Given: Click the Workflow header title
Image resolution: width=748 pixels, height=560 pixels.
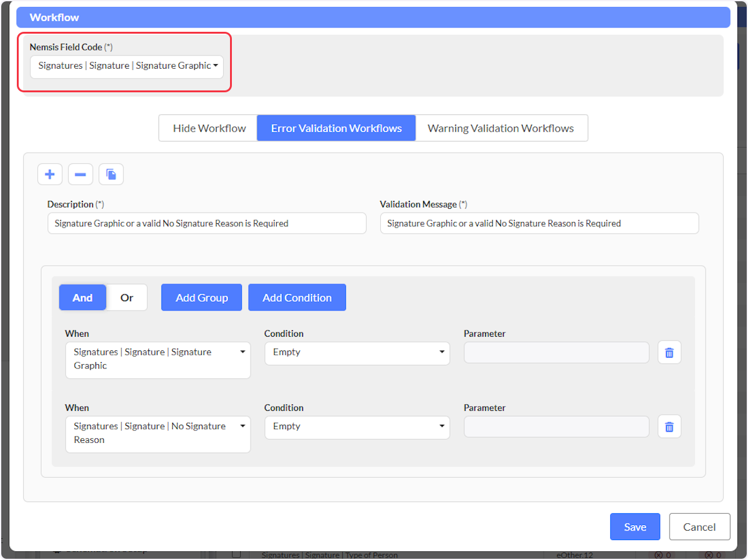Looking at the screenshot, I should (54, 17).
